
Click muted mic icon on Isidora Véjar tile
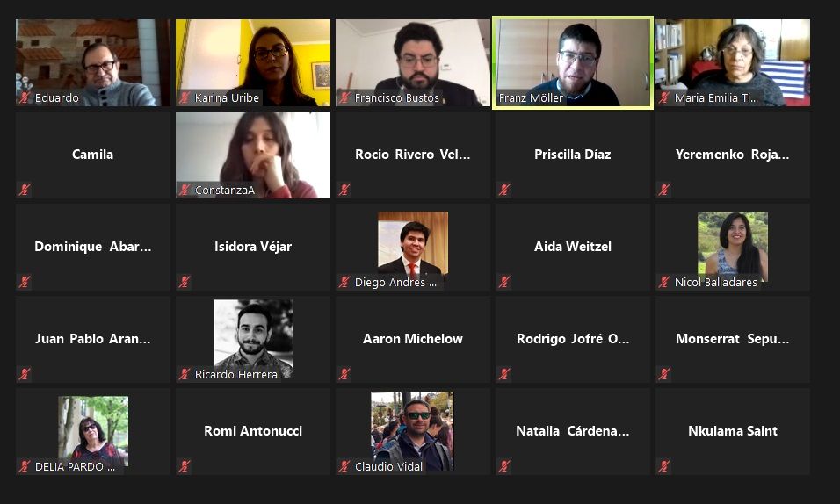point(185,282)
